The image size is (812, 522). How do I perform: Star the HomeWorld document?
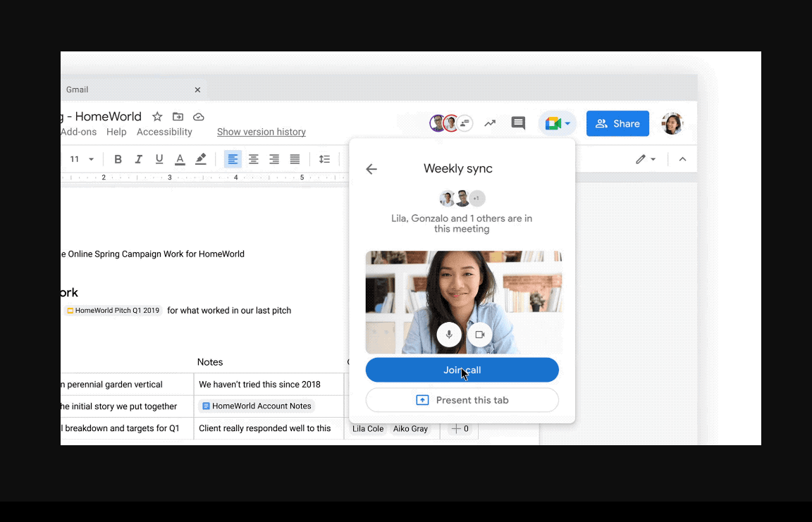[x=156, y=116]
